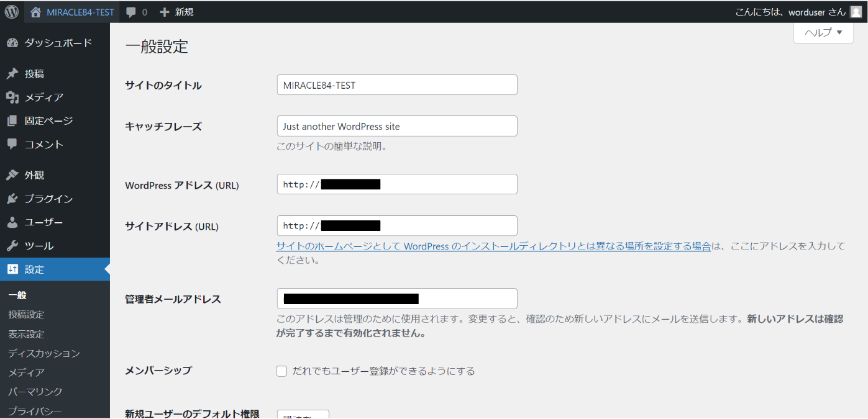
Task: Click the ダッシュボード gauge icon
Action: pos(12,43)
